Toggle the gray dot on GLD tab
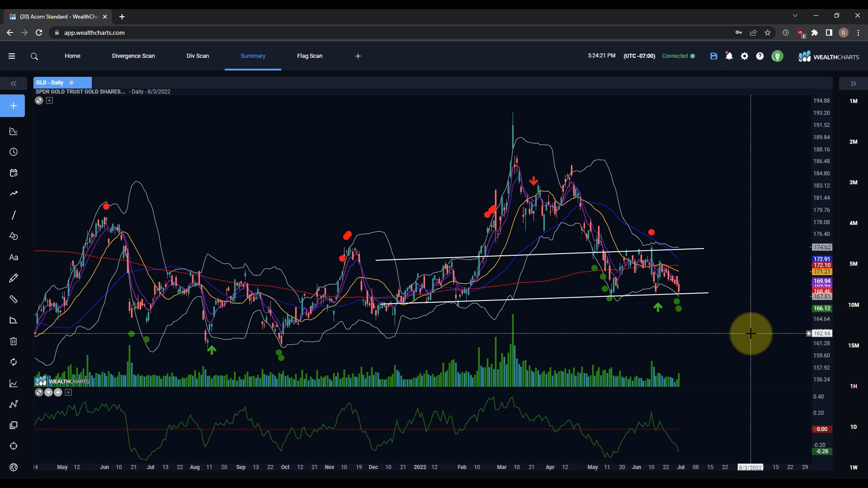 click(71, 83)
